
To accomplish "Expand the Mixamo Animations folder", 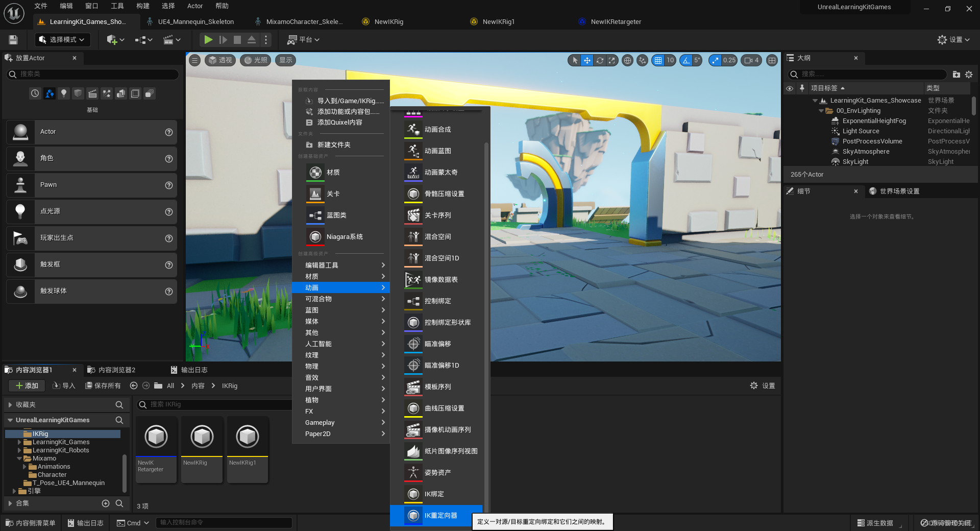I will 24,467.
